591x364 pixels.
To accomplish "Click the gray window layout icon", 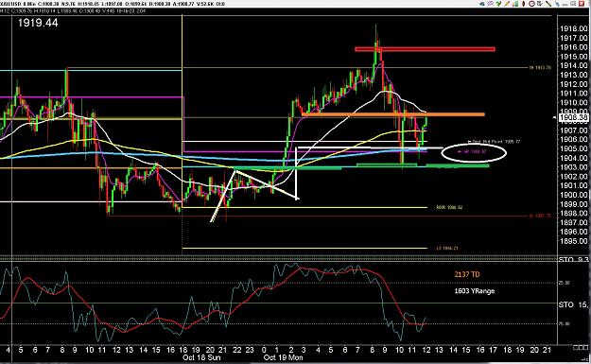I will tap(573, 4).
